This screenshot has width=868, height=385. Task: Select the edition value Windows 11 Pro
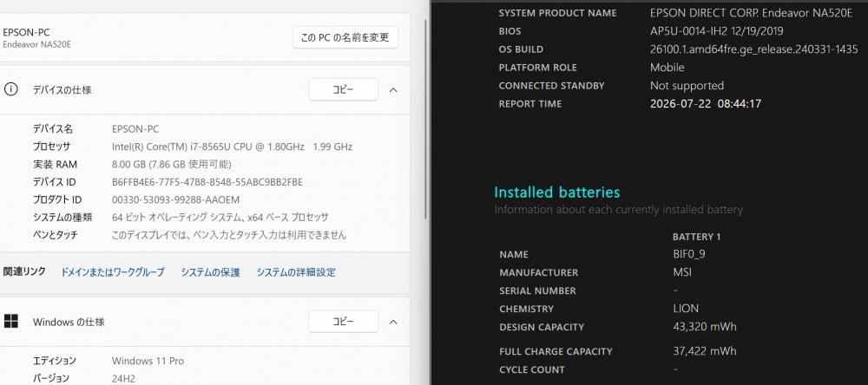pyautogui.click(x=148, y=361)
